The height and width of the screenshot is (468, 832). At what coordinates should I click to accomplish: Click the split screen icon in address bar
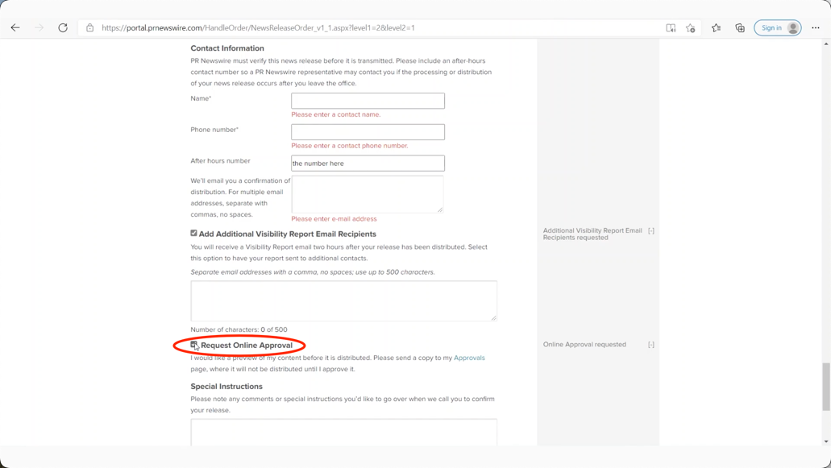(670, 28)
